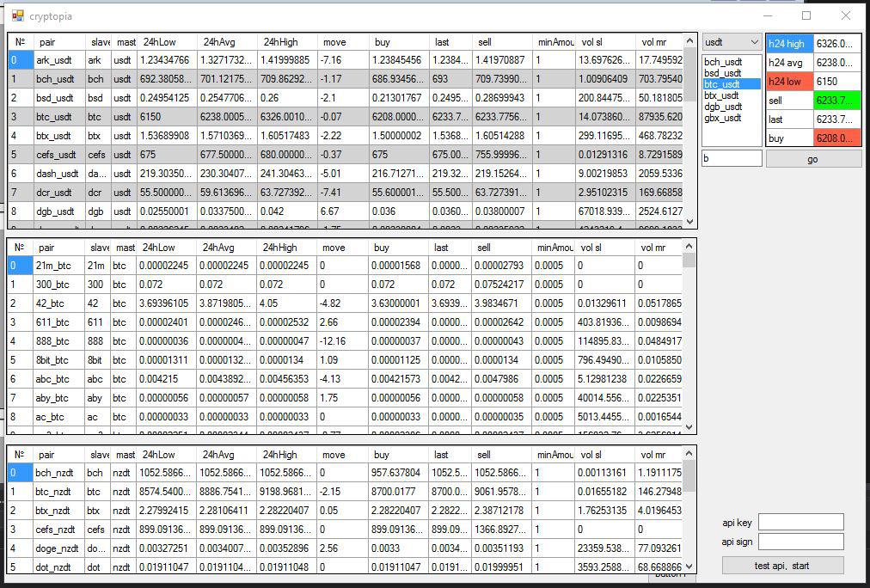Click scroll-up arrow of the btc pairs table
This screenshot has width=870, height=588.
pos(689,247)
